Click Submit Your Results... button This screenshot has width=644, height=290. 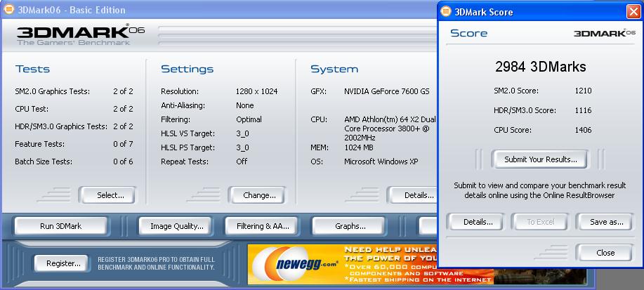[x=540, y=159]
